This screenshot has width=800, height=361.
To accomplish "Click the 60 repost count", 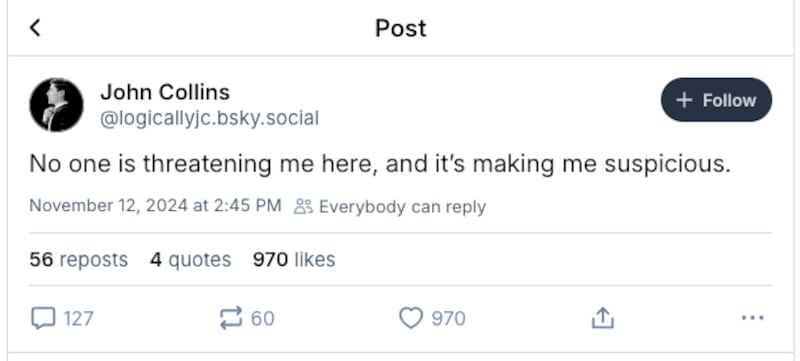I will coord(262,319).
